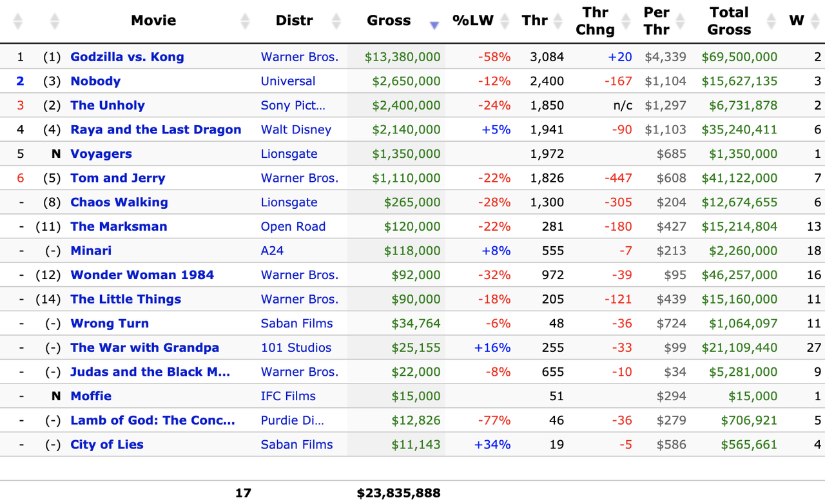Screen dimensions: 825x504
Task: Open The War with Grandpa link
Action: [x=145, y=347]
